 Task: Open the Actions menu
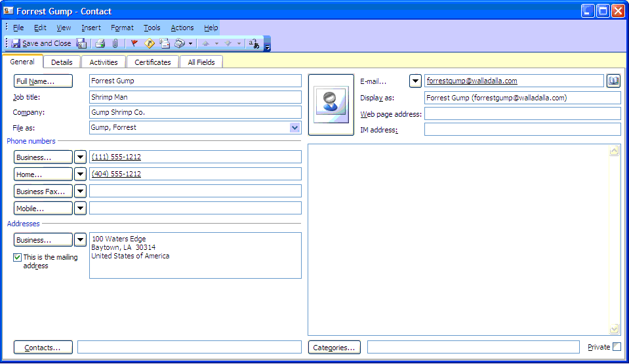pyautogui.click(x=182, y=28)
